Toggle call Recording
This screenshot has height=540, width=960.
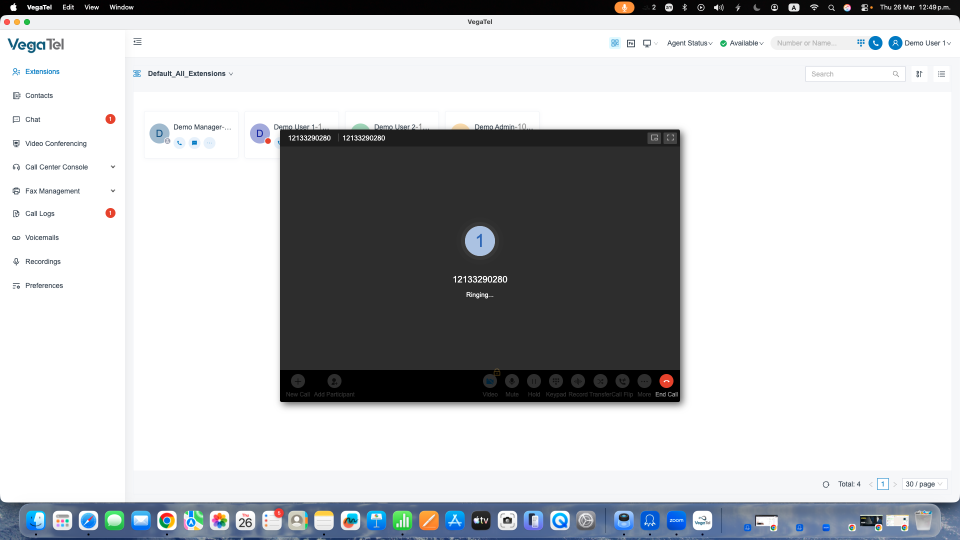point(577,381)
